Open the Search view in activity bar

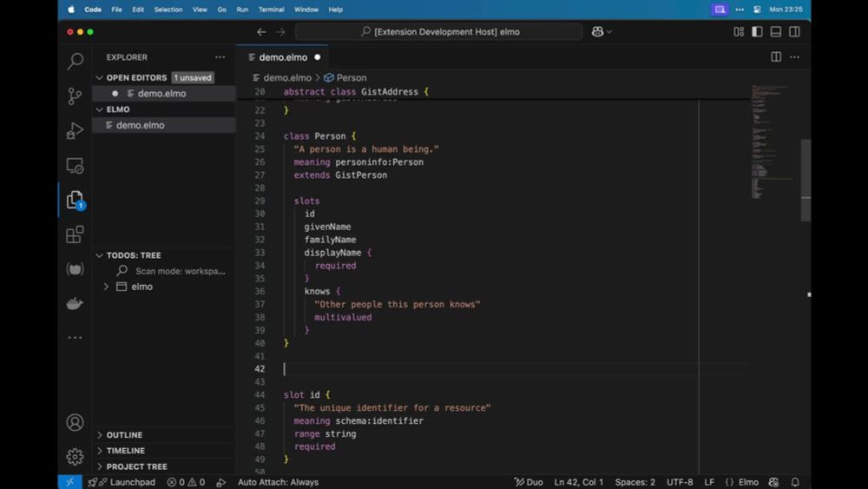coord(75,60)
